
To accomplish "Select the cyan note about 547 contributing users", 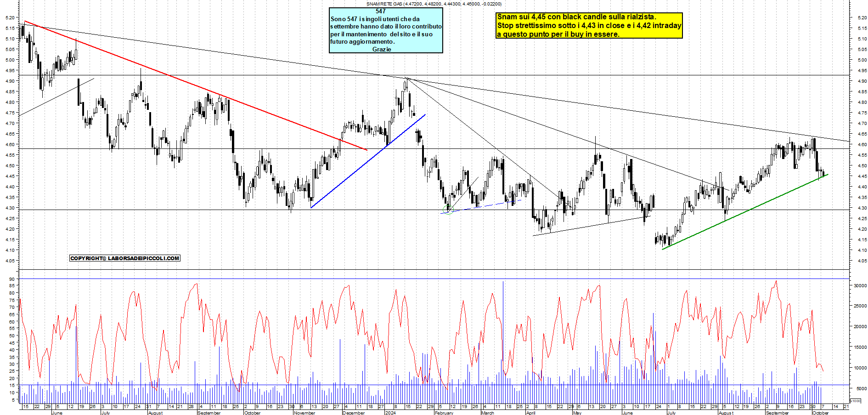I will [x=386, y=30].
